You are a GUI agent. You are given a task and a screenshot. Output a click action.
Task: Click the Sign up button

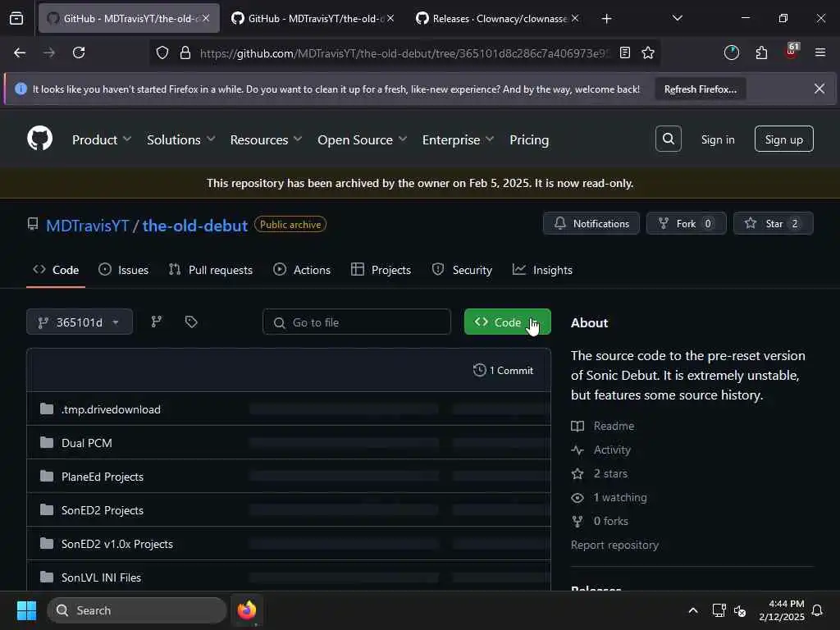(x=783, y=139)
